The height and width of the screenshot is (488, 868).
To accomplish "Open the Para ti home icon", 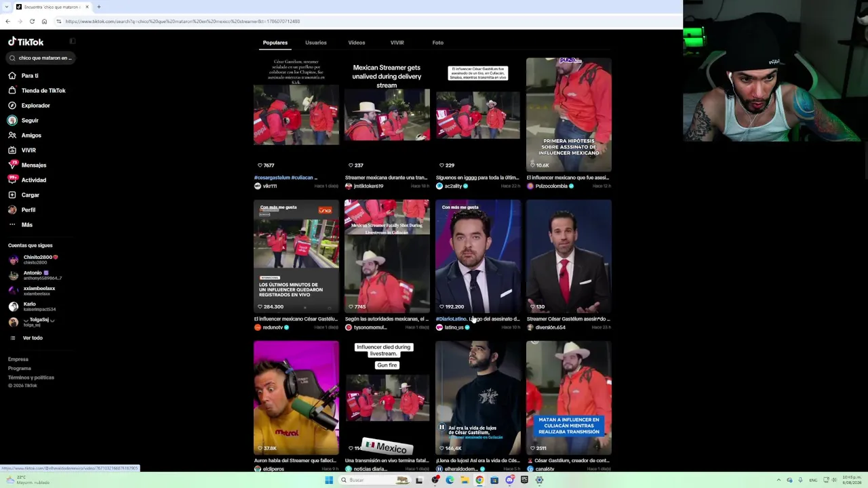I will (12, 75).
